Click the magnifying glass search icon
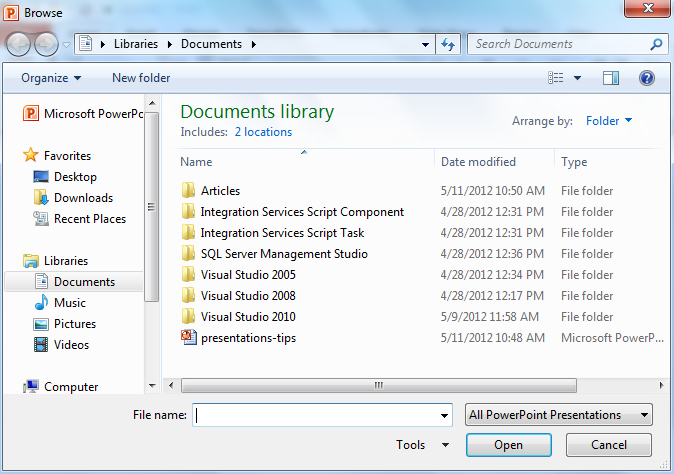This screenshot has height=474, width=674. (656, 44)
